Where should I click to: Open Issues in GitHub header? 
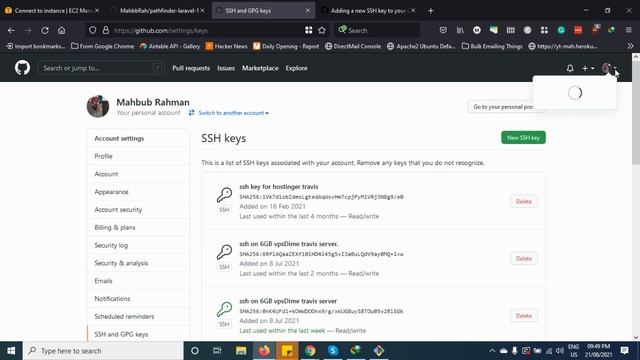point(226,68)
